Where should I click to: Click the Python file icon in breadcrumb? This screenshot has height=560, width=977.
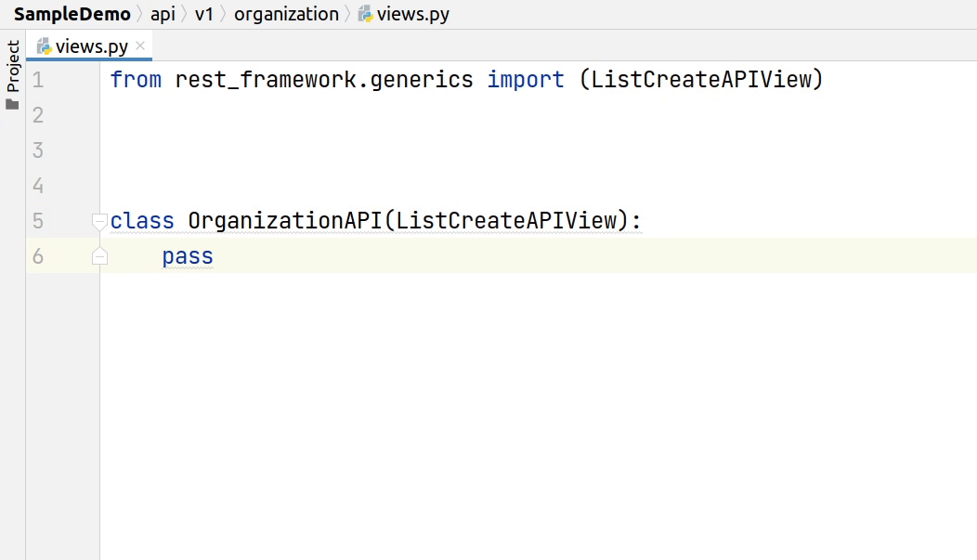coord(366,15)
